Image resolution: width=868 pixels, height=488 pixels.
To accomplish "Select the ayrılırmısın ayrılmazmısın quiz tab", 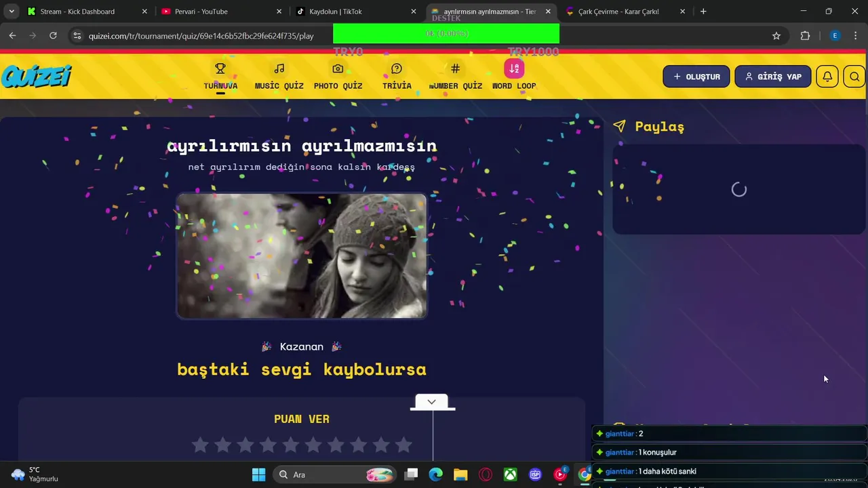I will coord(490,12).
